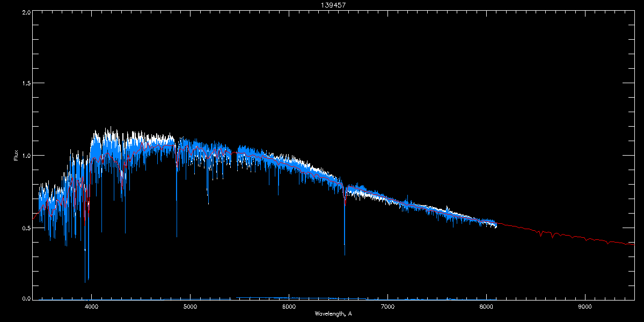Click the gap in blue spectrum near 5450

click(234, 156)
